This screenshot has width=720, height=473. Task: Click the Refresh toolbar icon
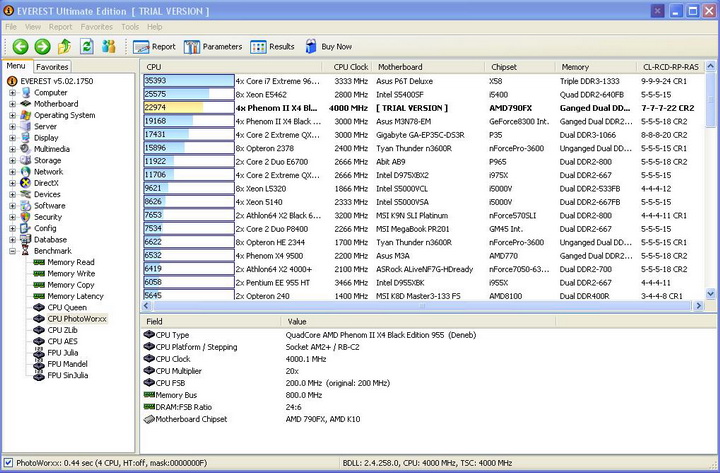pos(87,46)
